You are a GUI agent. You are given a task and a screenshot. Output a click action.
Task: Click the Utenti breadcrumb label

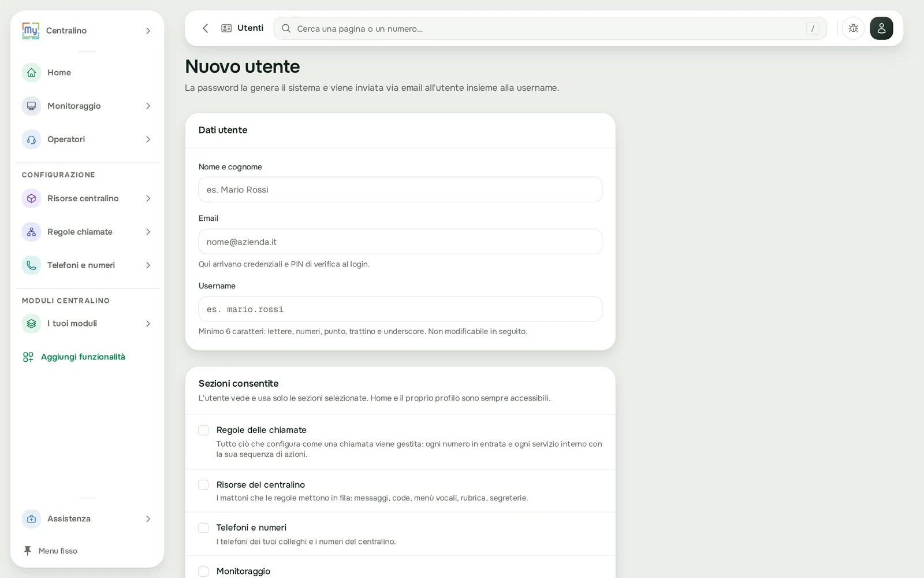click(250, 28)
